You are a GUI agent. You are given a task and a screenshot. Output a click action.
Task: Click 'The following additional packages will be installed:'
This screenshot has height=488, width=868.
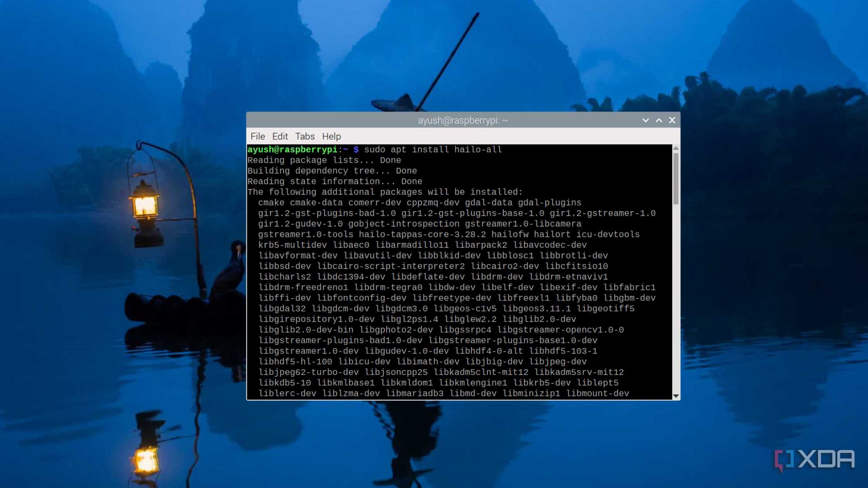[385, 192]
